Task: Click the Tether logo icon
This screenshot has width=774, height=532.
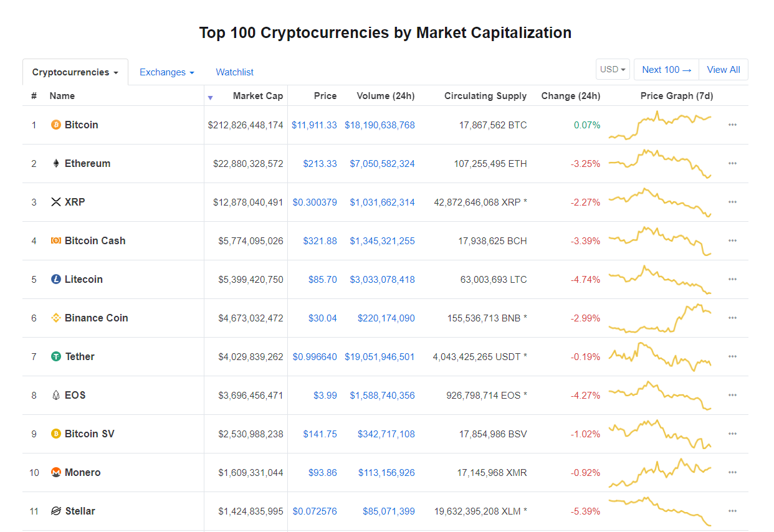Action: click(55, 356)
